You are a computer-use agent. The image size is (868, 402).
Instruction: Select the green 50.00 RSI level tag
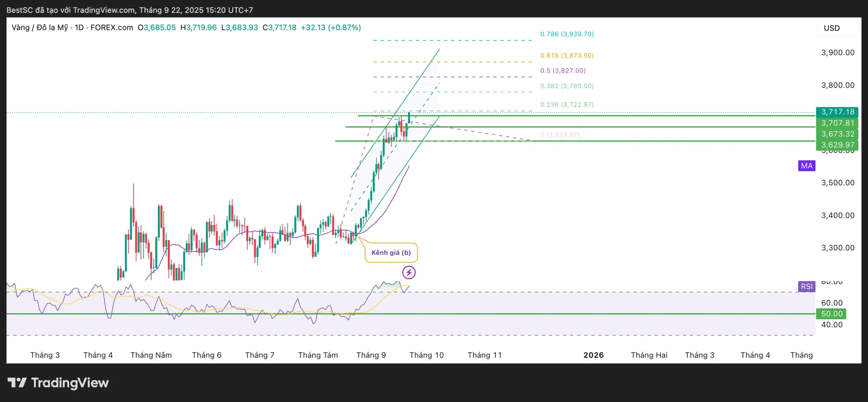pos(831,313)
